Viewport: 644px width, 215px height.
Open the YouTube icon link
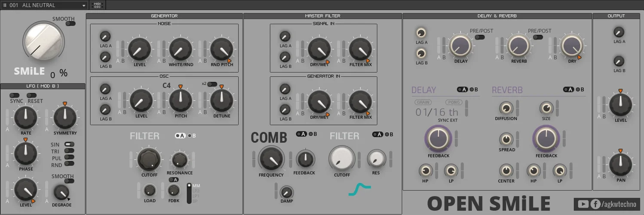(x=583, y=204)
